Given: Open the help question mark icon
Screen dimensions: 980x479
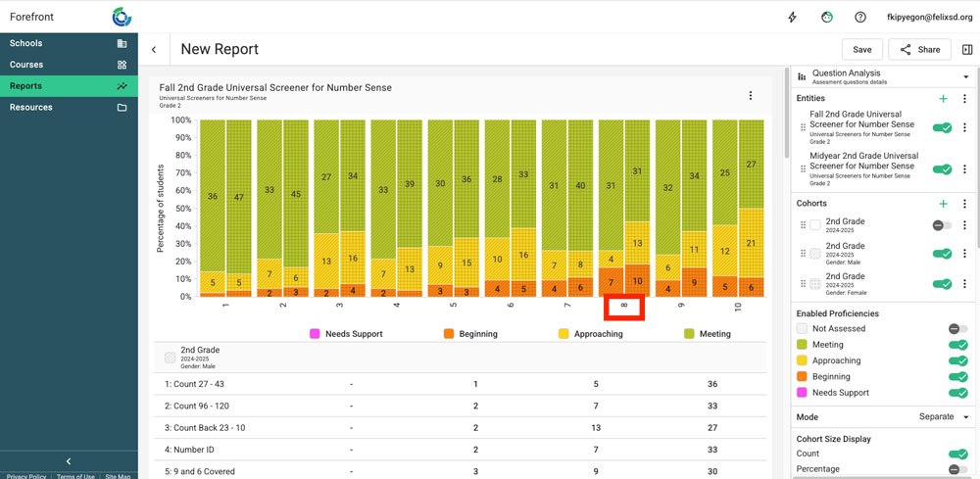Looking at the screenshot, I should point(860,18).
